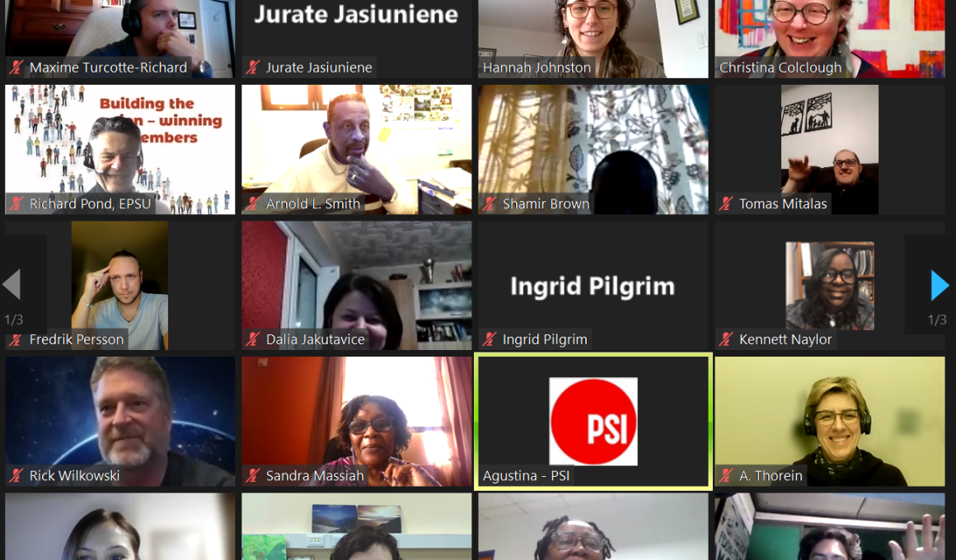Toggle the mute indicator on Ingrid Pilgrim's label
956x560 pixels.
(490, 339)
